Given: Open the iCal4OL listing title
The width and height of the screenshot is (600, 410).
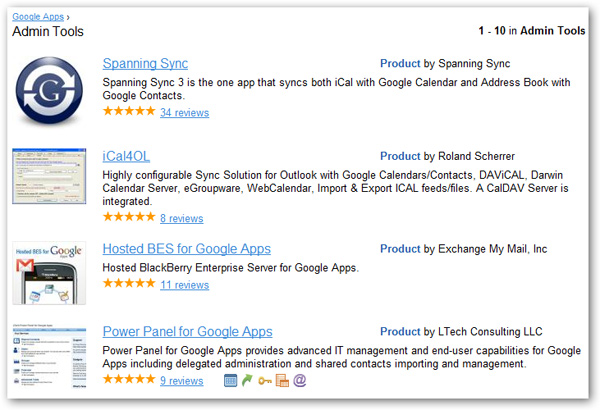Looking at the screenshot, I should tap(126, 156).
